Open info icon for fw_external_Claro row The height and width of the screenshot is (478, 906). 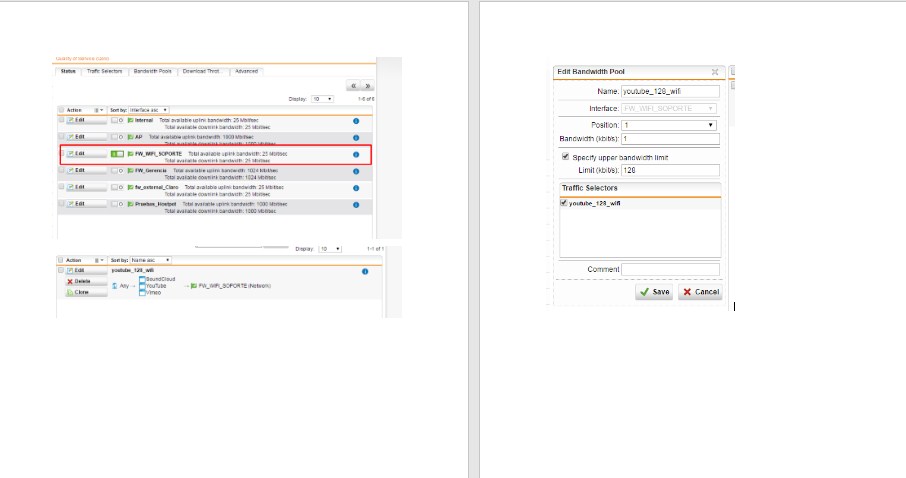tap(356, 188)
